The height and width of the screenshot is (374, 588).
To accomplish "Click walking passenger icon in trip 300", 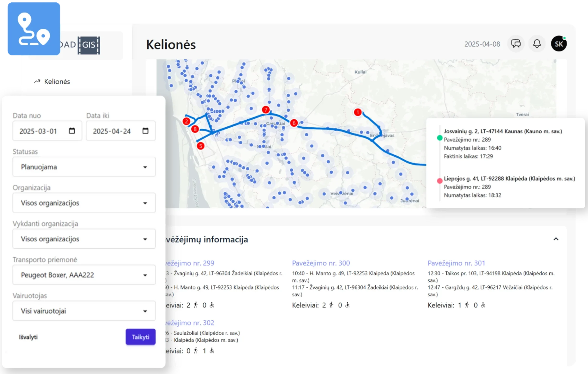I will pos(331,305).
